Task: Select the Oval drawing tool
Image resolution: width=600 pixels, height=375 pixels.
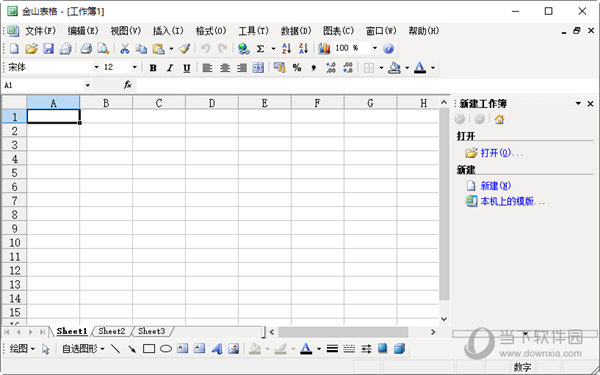Action: (166, 349)
